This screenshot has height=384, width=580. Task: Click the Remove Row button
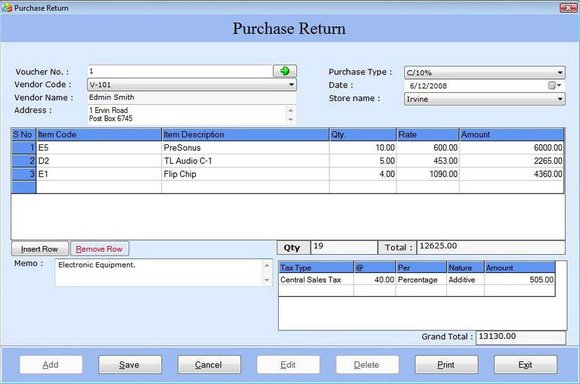pyautogui.click(x=99, y=249)
